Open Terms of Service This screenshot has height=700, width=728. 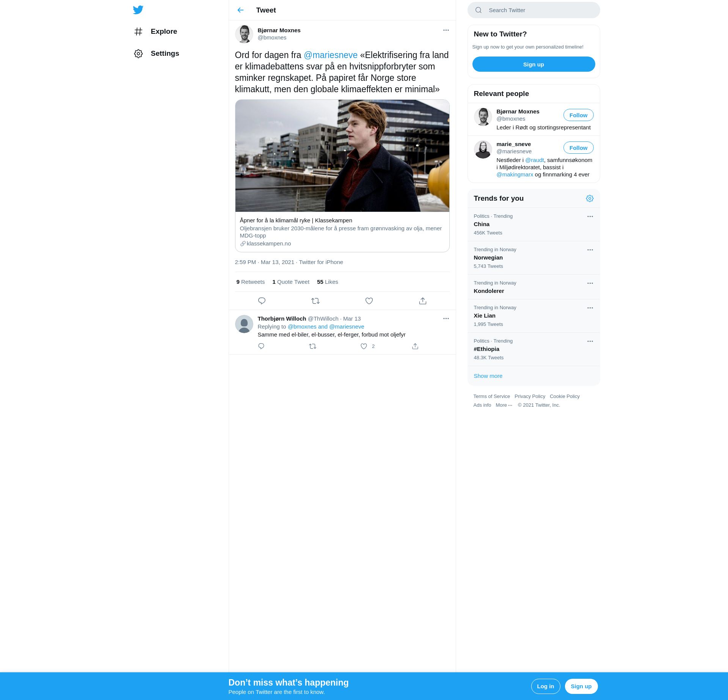tap(491, 396)
